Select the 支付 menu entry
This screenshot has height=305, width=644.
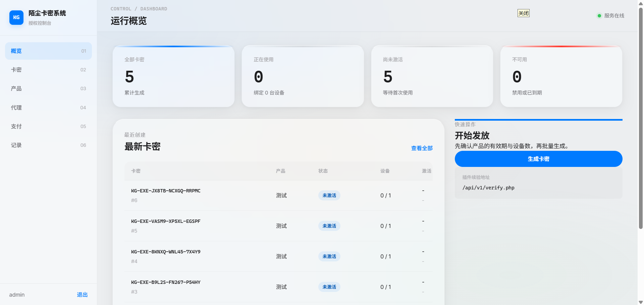click(48, 126)
